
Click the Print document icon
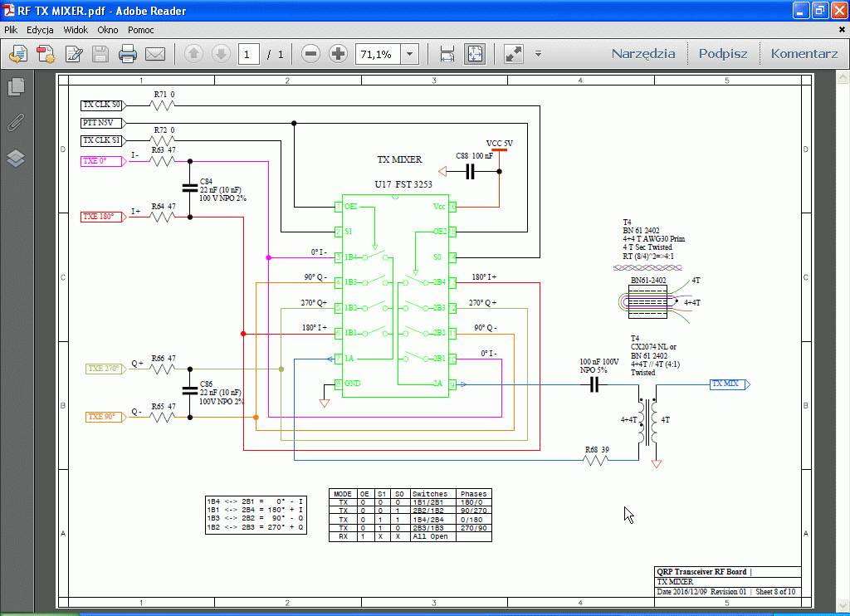[x=127, y=55]
